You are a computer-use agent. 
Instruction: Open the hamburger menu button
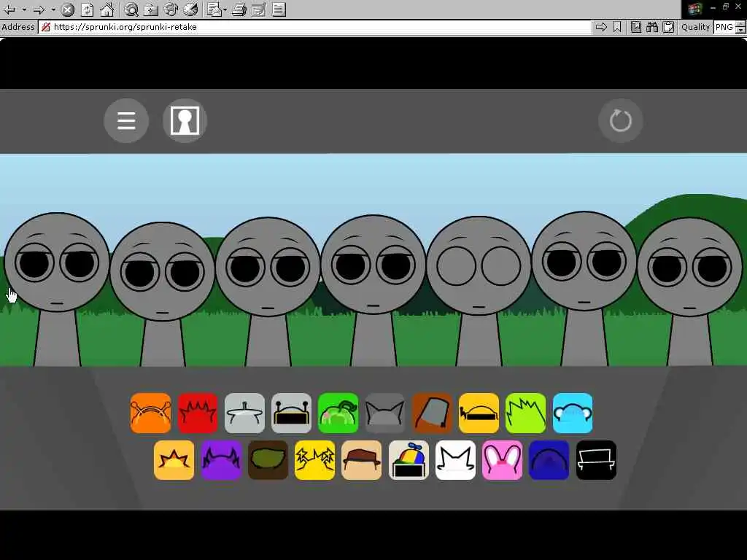126,120
